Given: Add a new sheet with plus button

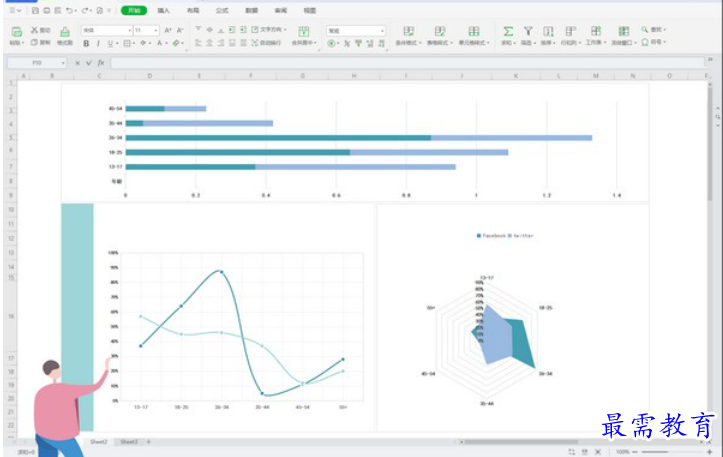Looking at the screenshot, I should [148, 442].
